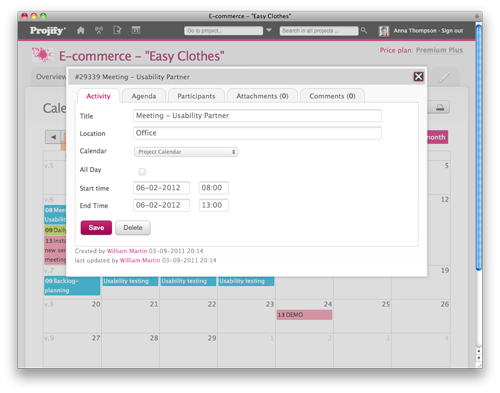Click the tools icon in navigation bar
Screen dimensions: 500x393
click(99, 30)
